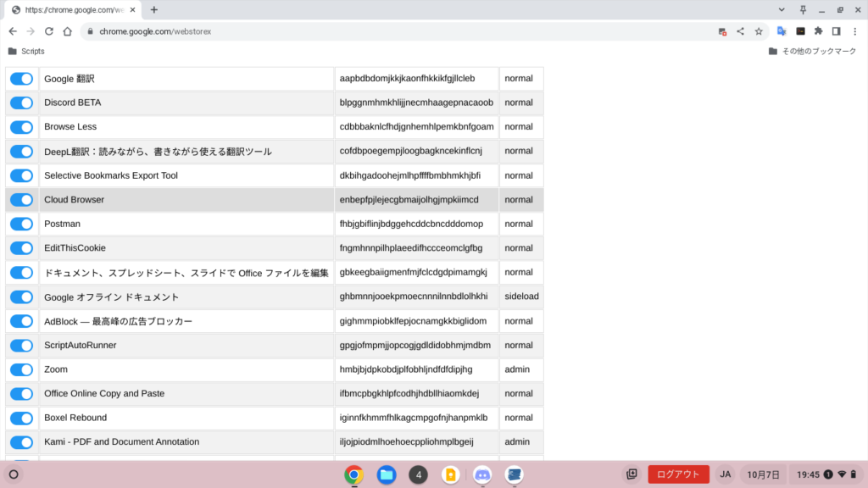Open Discord from the shelf
The height and width of the screenshot is (488, 868).
(482, 474)
